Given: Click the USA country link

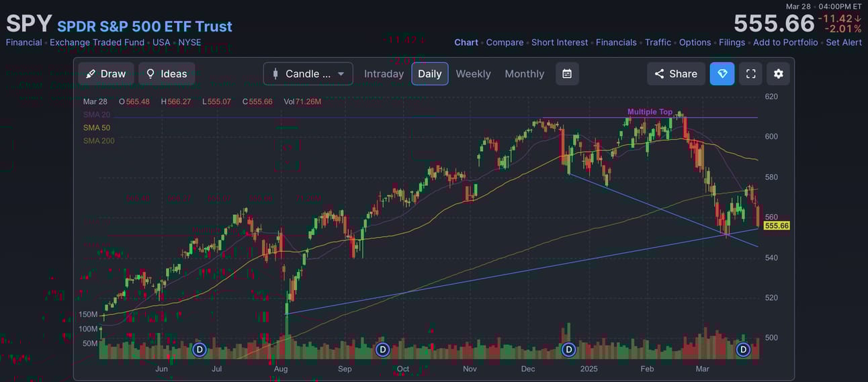Looking at the screenshot, I should click(161, 42).
